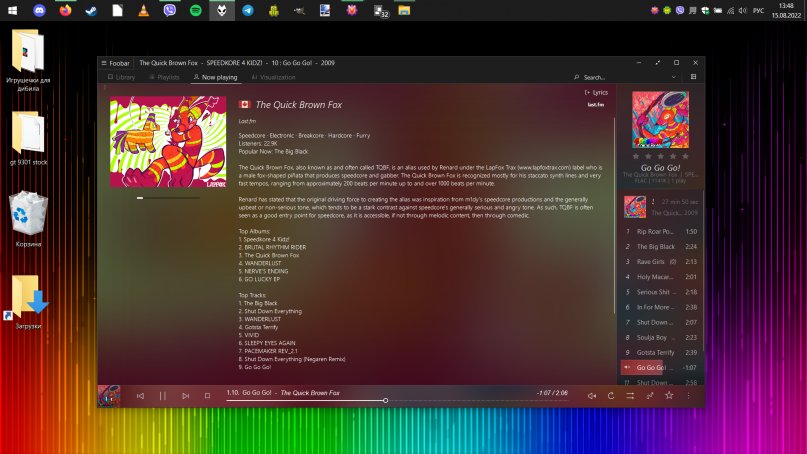Pause the current song
Screen dimensions: 807x454
[163, 396]
